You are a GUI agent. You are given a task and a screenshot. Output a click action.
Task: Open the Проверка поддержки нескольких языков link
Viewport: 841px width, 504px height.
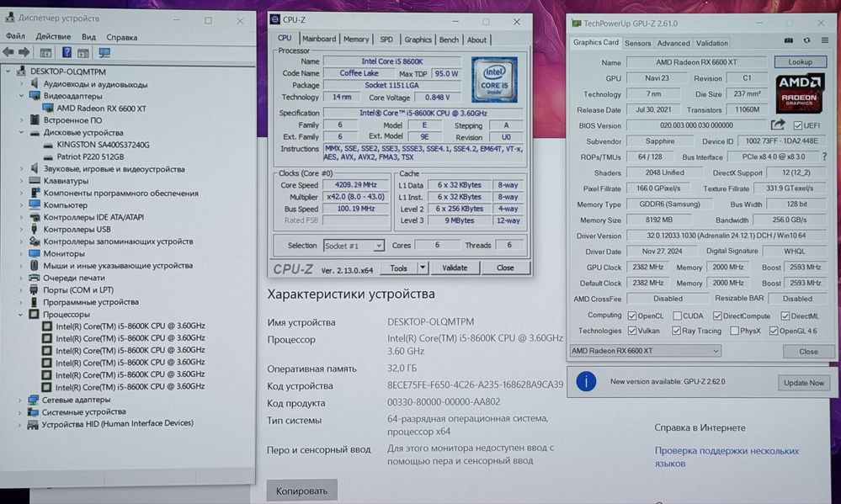(727, 457)
